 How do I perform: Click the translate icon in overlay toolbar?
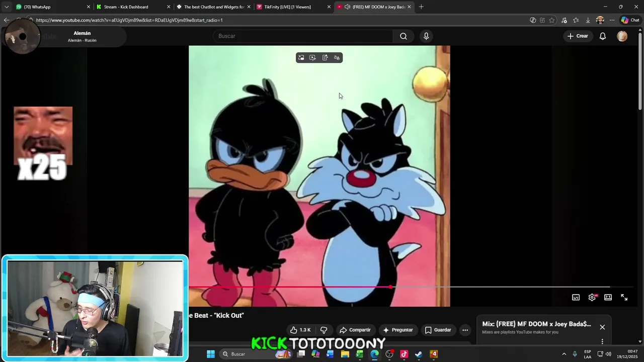tap(337, 58)
